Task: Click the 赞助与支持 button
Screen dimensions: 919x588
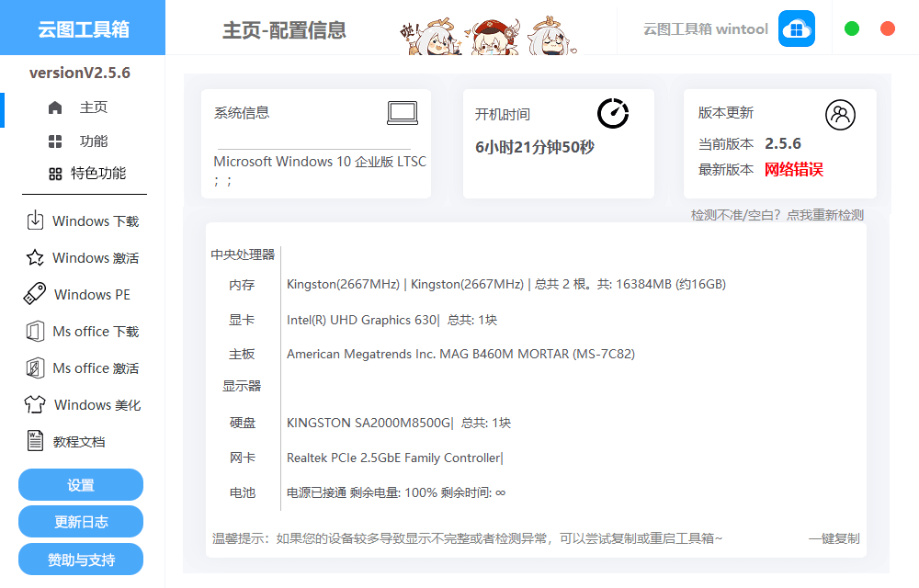Action: coord(80,558)
